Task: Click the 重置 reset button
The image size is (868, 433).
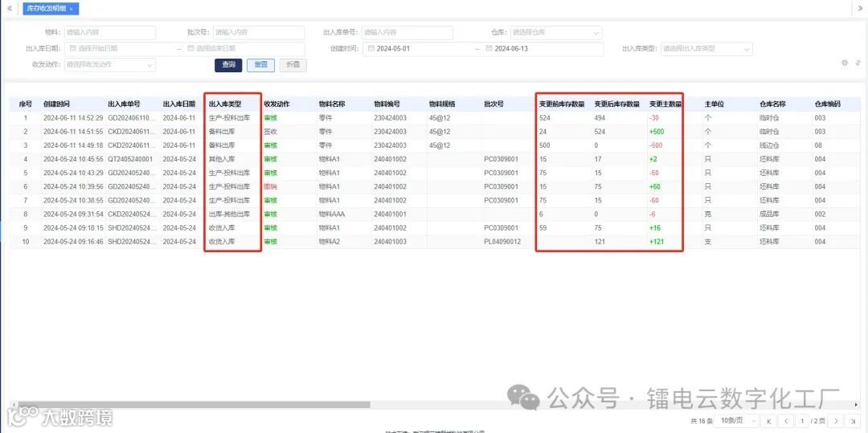Action: (260, 65)
